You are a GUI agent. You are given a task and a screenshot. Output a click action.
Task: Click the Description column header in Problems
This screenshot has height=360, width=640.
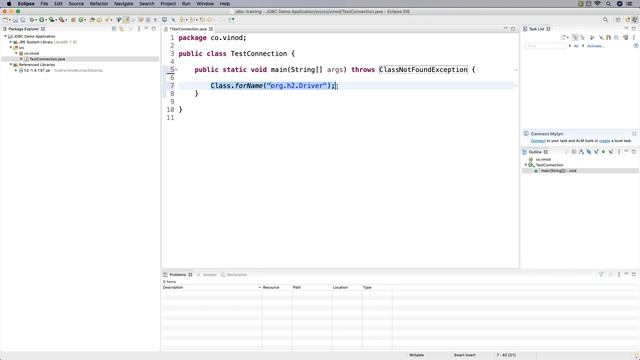pos(211,287)
